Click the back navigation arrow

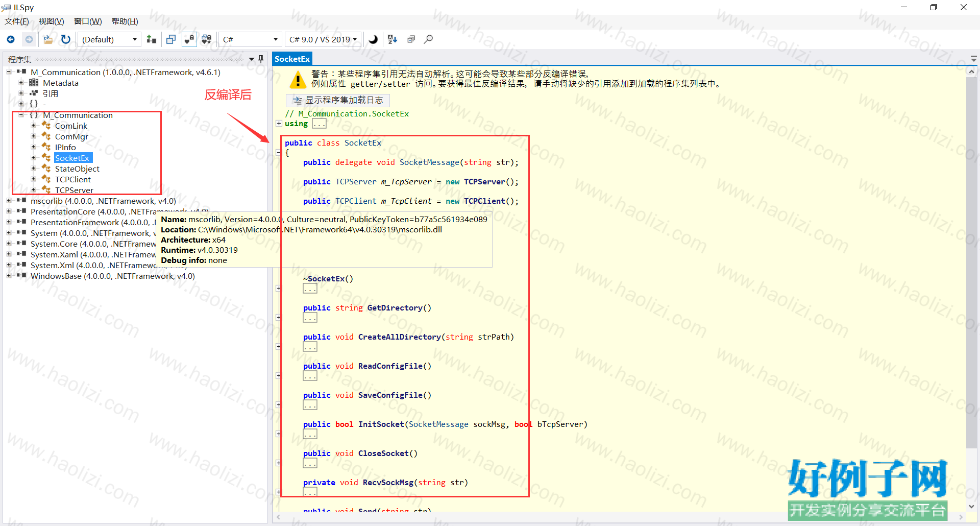11,39
